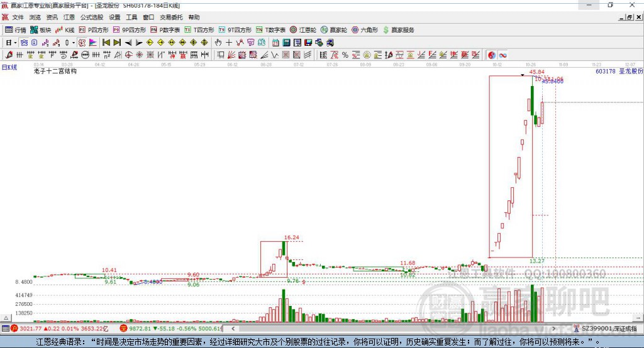Click the 45.84 price high label
Screen dimensions: 644x348
537,72
